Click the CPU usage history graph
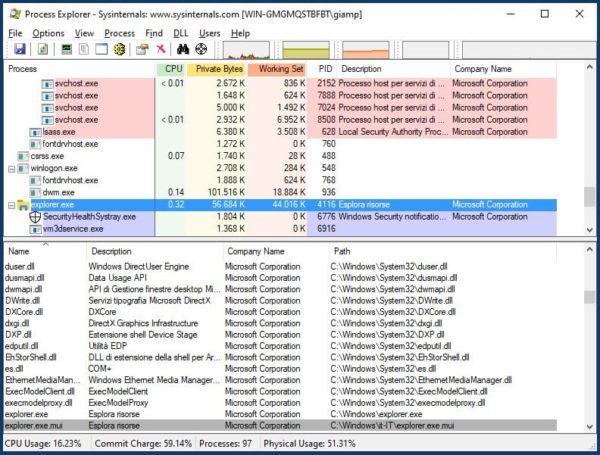 [x=246, y=51]
